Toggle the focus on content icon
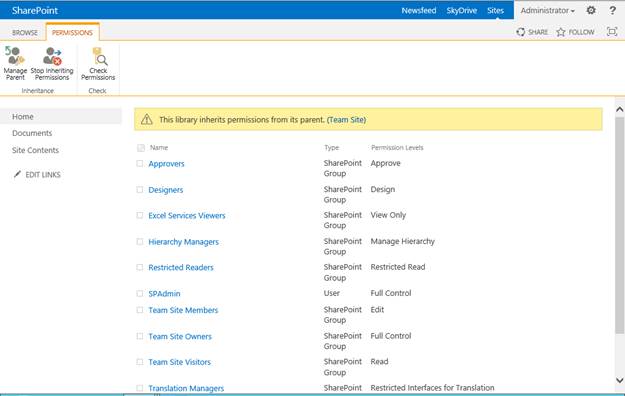This screenshot has height=396, width=625. (x=612, y=32)
